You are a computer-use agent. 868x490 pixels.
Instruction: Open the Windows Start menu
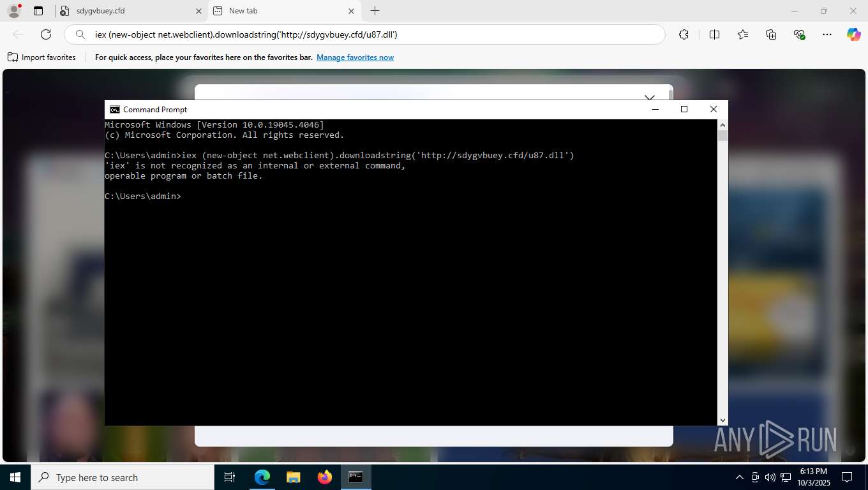point(15,477)
